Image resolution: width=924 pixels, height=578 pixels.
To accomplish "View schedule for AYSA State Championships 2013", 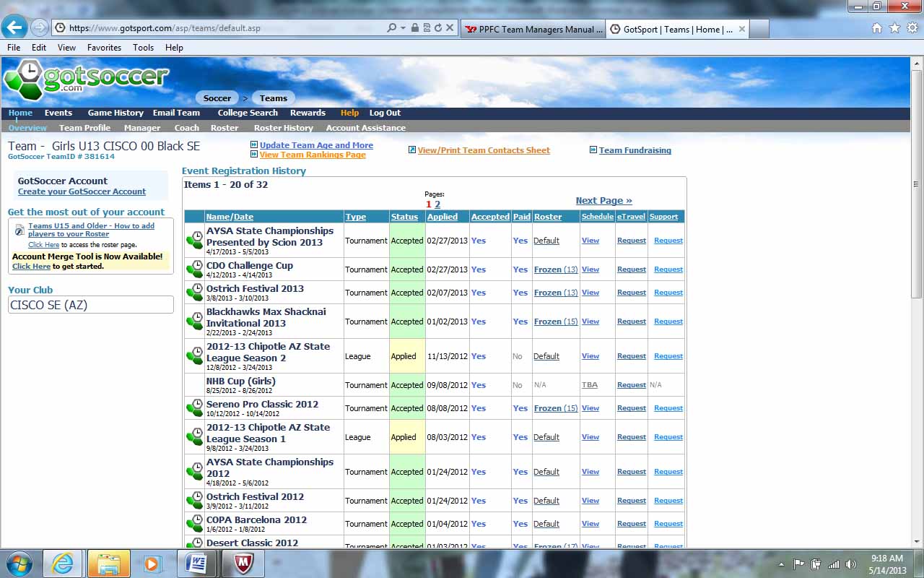I will [590, 241].
